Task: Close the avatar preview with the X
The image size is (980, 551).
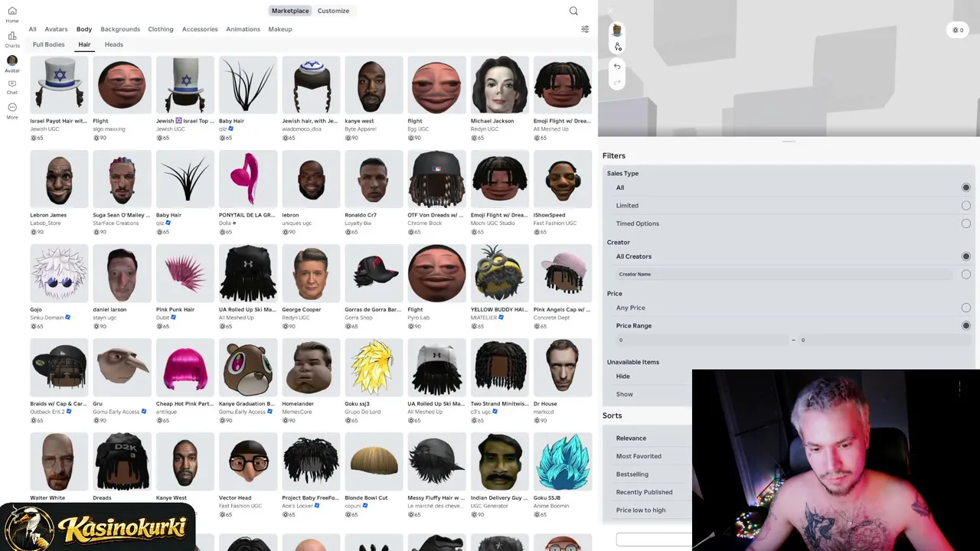Action: pos(610,11)
